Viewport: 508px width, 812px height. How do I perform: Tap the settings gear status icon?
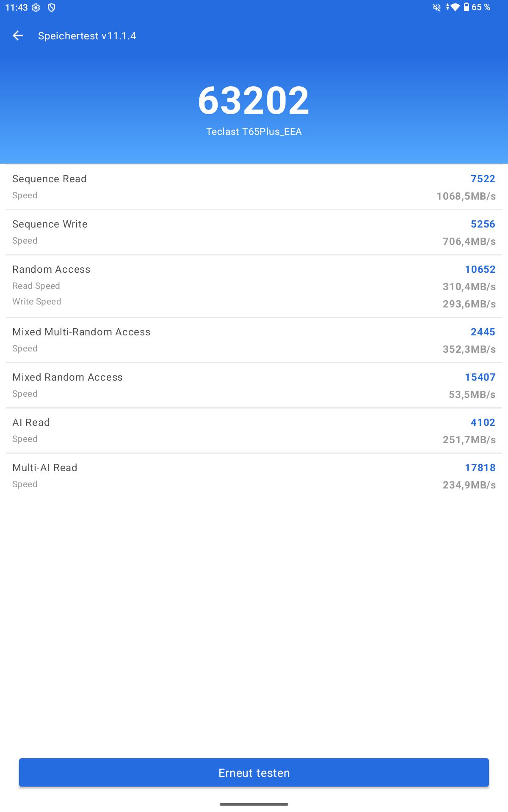click(x=36, y=8)
